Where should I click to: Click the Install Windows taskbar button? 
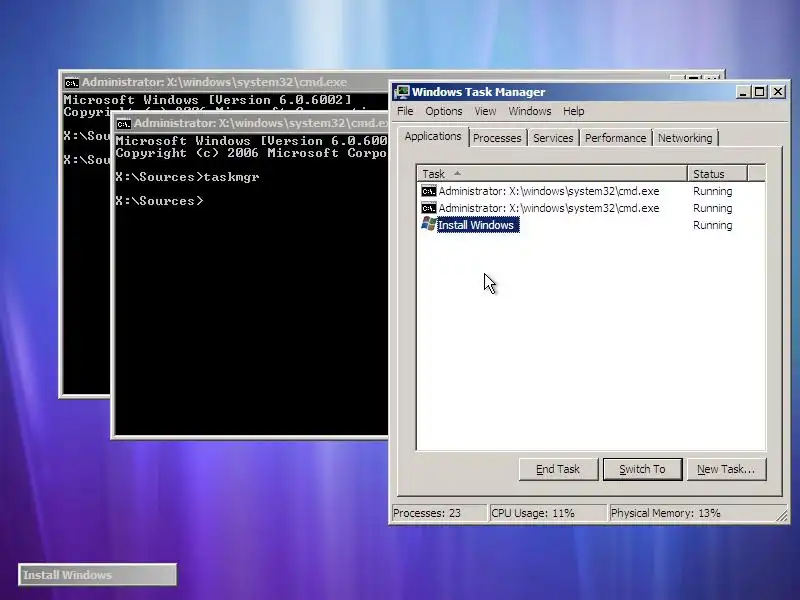coord(97,574)
